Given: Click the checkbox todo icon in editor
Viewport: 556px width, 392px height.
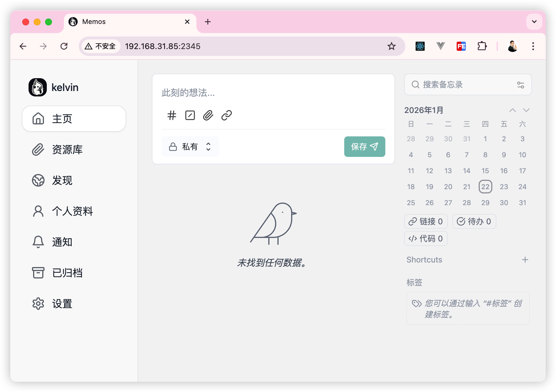Looking at the screenshot, I should click(190, 115).
